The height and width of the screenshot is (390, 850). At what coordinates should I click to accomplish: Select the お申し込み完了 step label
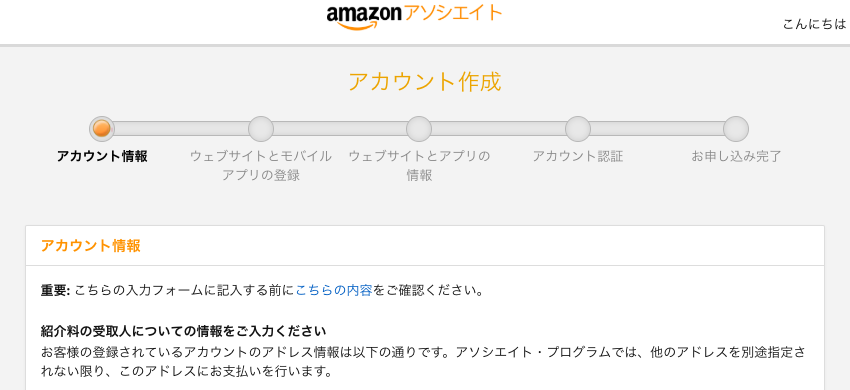736,157
